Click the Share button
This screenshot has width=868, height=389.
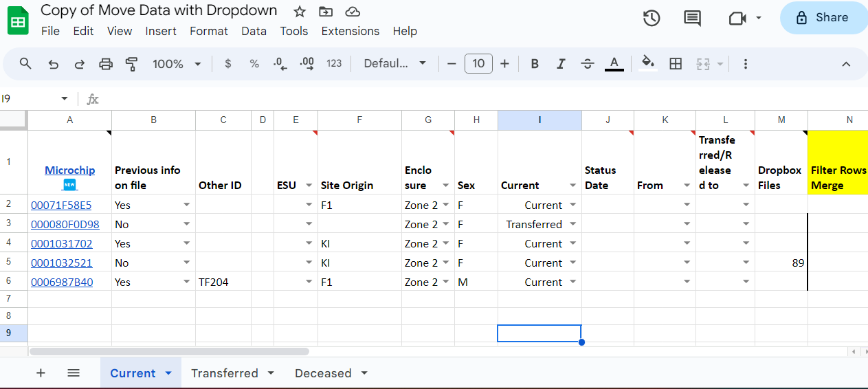coord(823,18)
